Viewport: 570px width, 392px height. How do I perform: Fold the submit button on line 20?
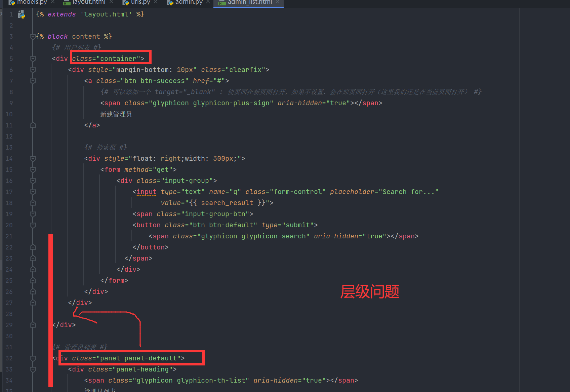pos(33,225)
